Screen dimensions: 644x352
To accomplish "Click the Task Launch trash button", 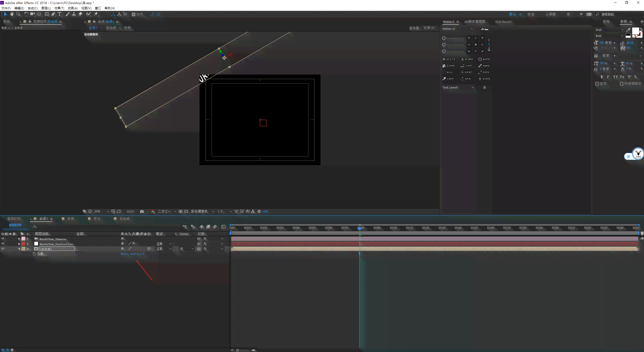I will point(484,87).
